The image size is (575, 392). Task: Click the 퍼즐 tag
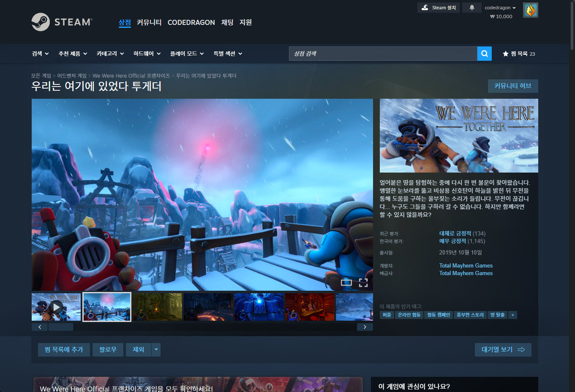(x=387, y=315)
